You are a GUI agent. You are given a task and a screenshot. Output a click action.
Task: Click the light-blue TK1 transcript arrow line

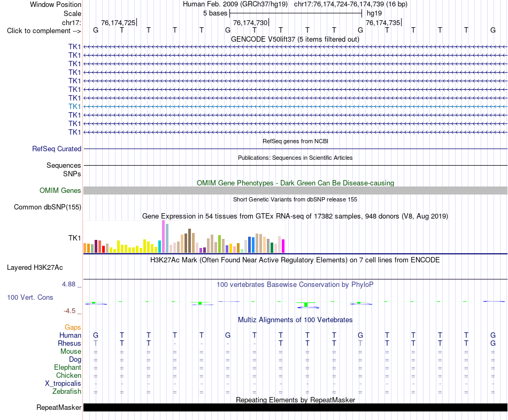(295, 106)
